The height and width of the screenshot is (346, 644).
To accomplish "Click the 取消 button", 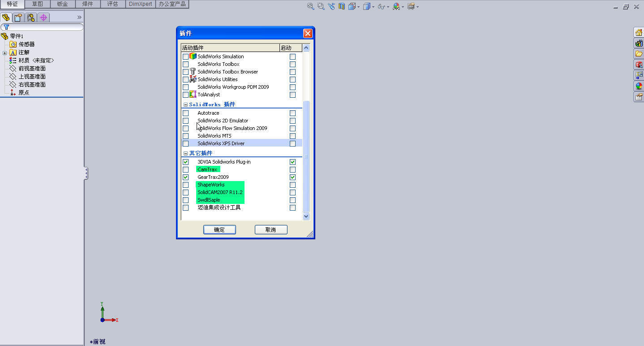I will tap(271, 229).
